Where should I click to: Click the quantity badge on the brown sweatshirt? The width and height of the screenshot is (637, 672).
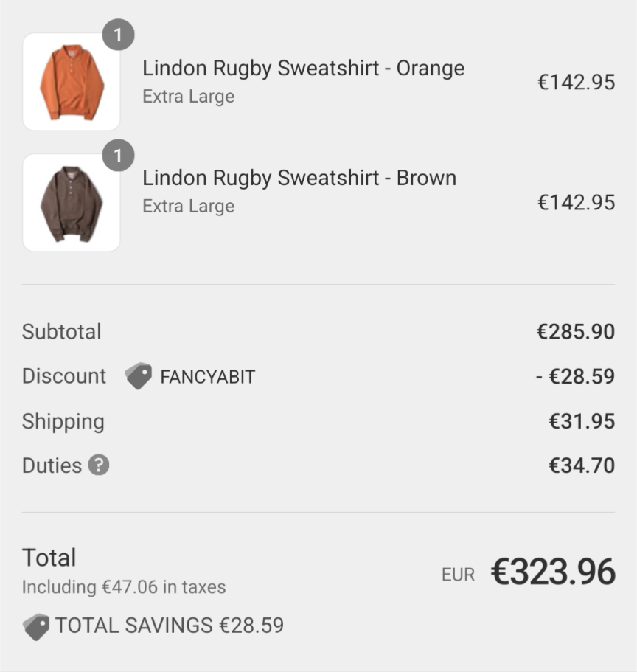pyautogui.click(x=118, y=156)
